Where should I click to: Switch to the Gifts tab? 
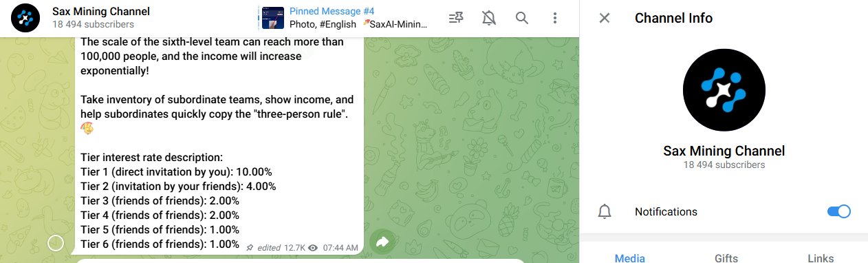726,258
